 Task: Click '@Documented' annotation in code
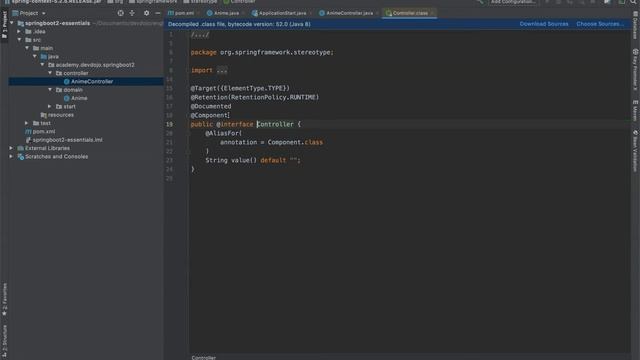(x=211, y=106)
